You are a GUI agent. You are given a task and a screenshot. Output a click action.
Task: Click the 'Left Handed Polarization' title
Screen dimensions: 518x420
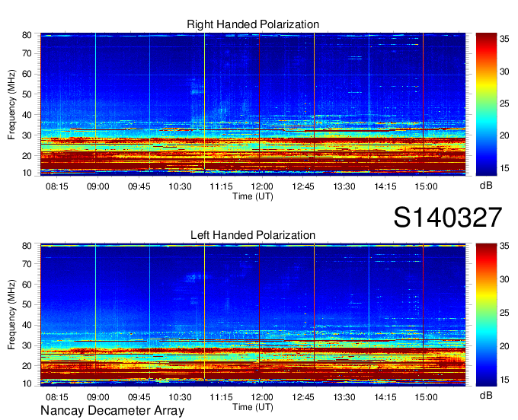click(253, 235)
